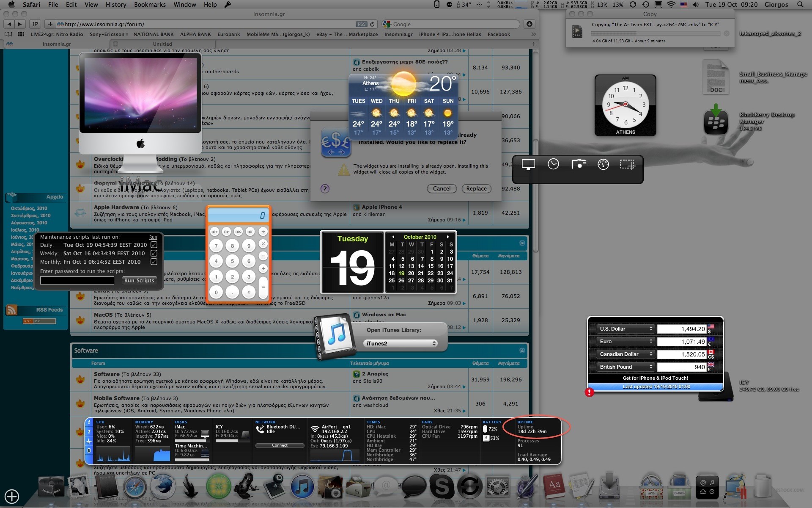Click the file copy progress bar
Screen dimensions: 812x508
pyautogui.click(x=656, y=33)
